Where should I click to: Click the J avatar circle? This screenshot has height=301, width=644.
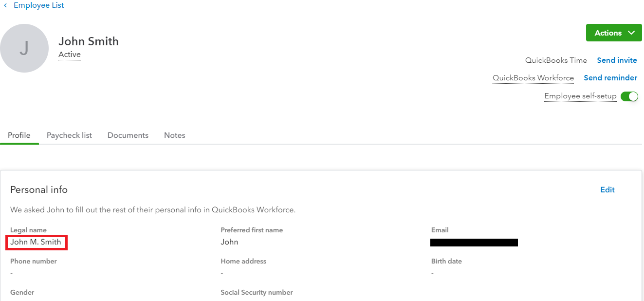pos(24,48)
